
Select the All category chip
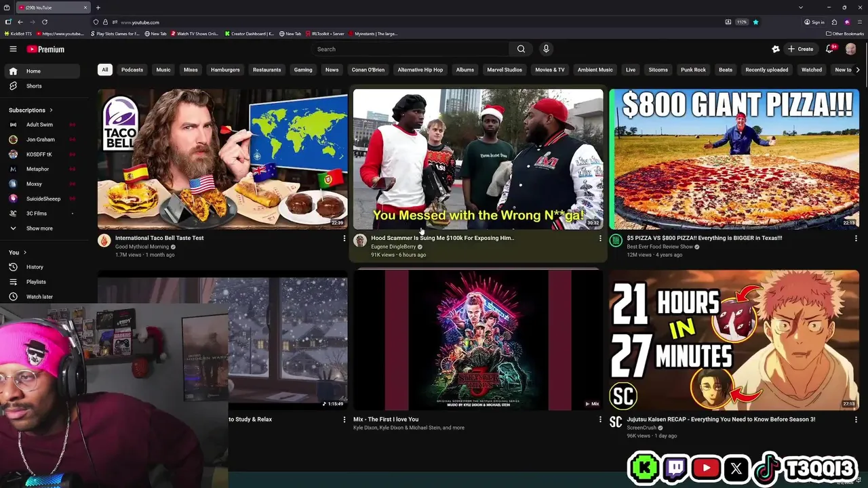tap(105, 70)
